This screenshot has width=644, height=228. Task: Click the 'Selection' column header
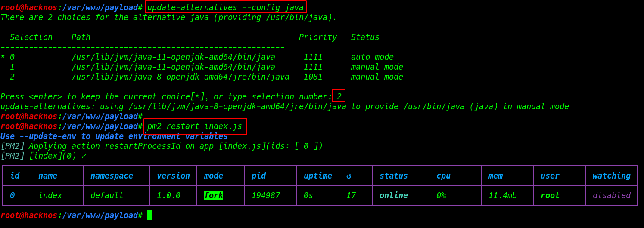click(x=31, y=37)
